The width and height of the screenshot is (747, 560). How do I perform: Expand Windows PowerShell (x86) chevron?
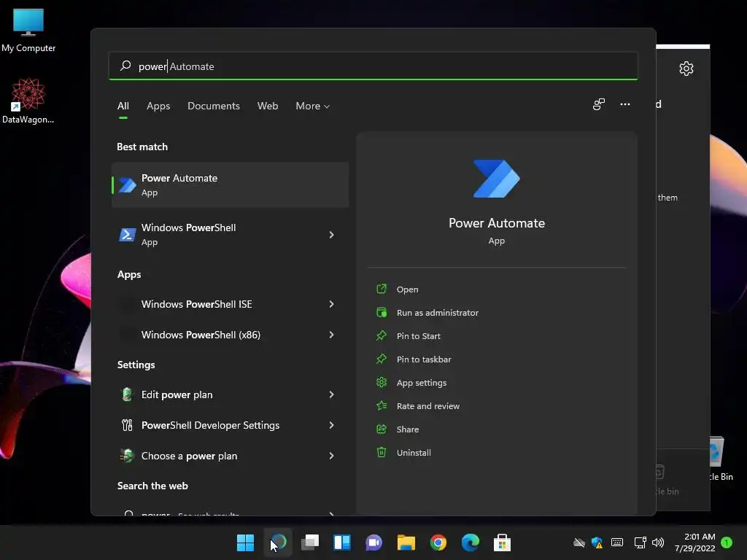(x=332, y=335)
